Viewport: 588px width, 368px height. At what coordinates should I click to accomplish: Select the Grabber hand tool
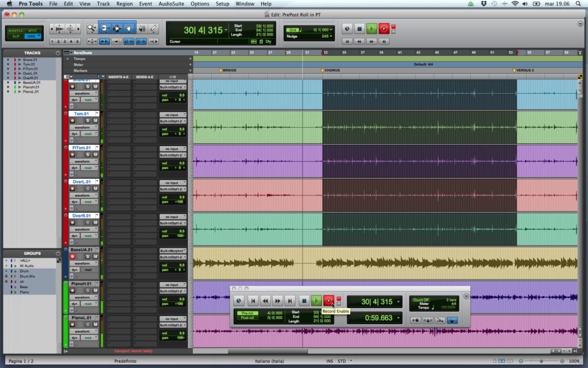point(129,29)
